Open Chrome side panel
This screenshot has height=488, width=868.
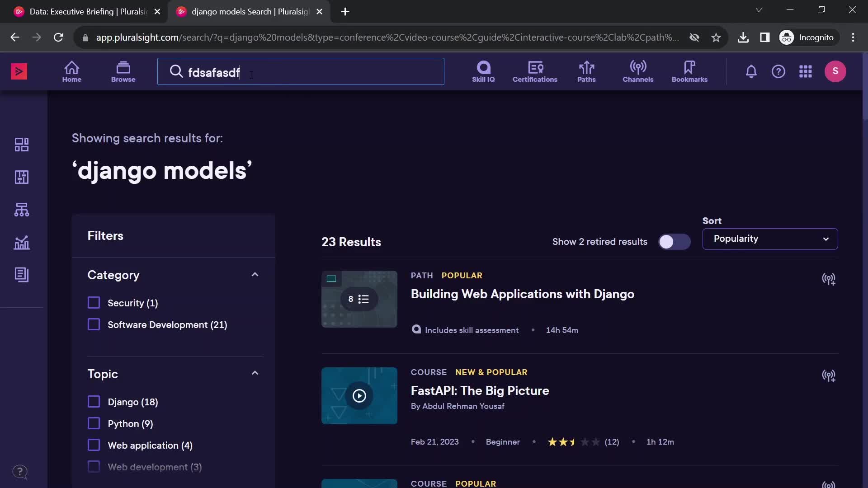pos(764,38)
